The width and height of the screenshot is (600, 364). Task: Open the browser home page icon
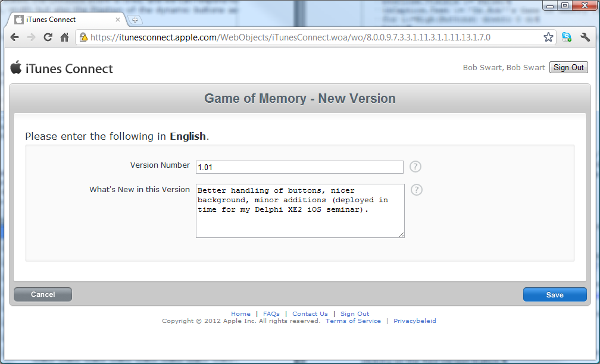click(65, 37)
